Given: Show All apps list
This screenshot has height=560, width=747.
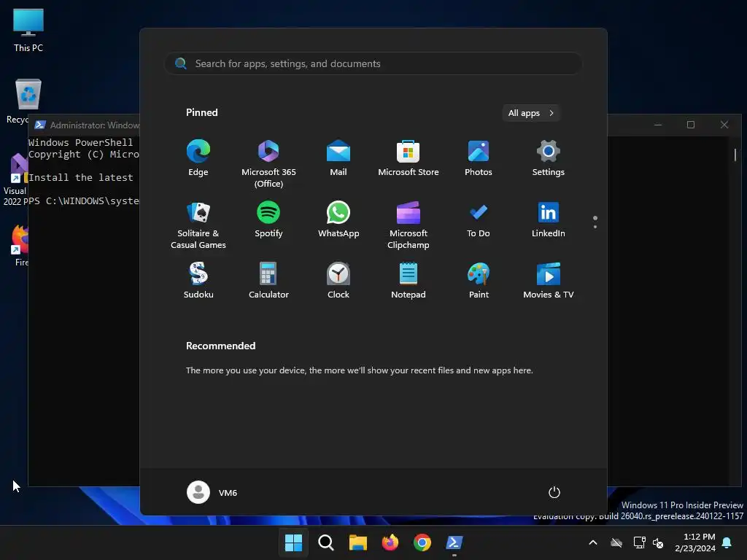Looking at the screenshot, I should coord(530,113).
